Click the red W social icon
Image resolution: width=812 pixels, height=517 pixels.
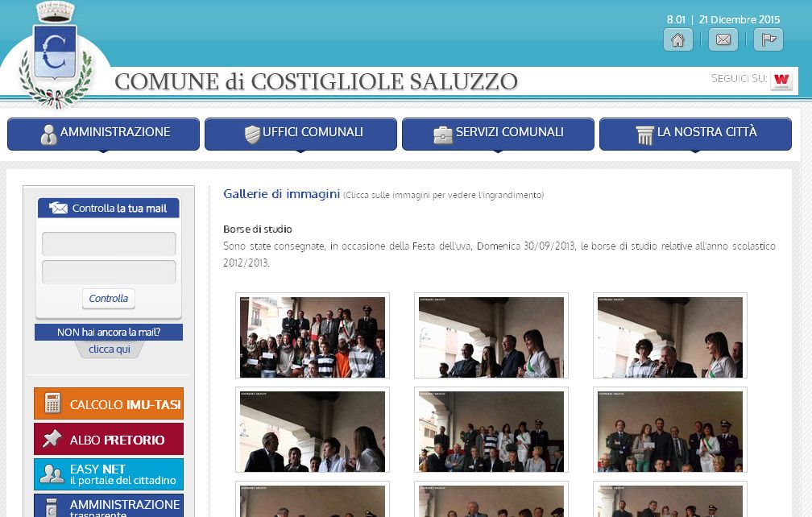[781, 80]
